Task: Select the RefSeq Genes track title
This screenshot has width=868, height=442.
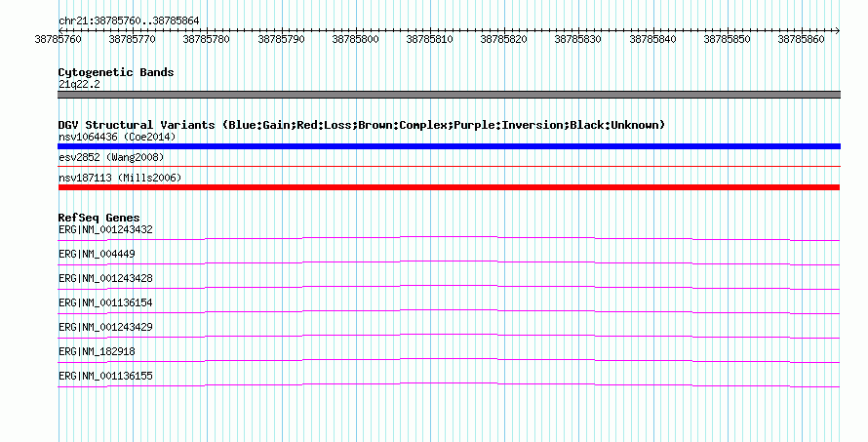Action: click(x=99, y=218)
